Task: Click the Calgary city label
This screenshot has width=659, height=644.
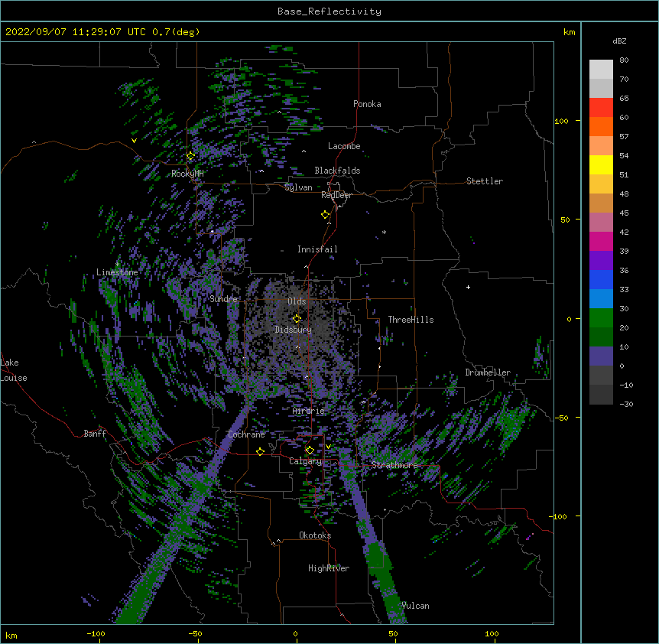Action: (x=305, y=461)
